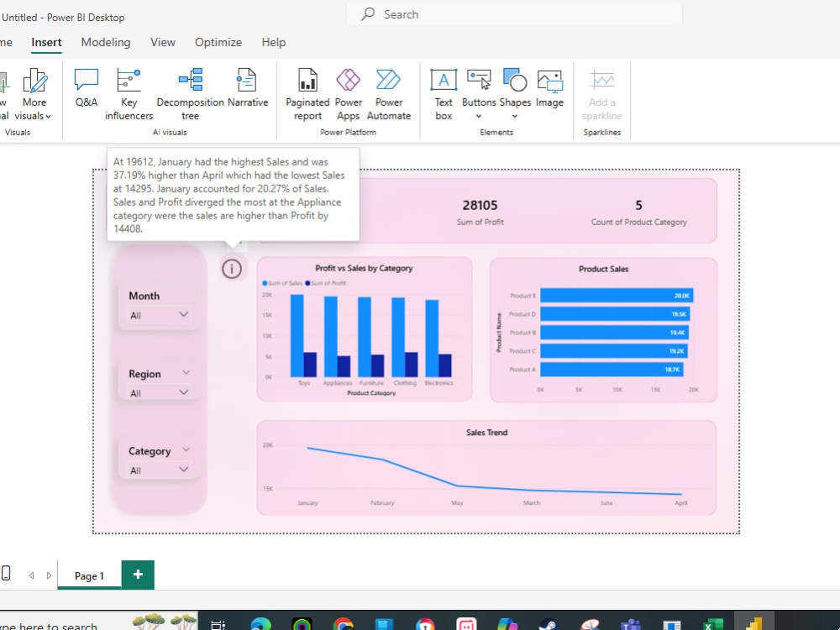Click the search magnifier icon
Viewport: 840px width, 630px height.
tap(368, 14)
